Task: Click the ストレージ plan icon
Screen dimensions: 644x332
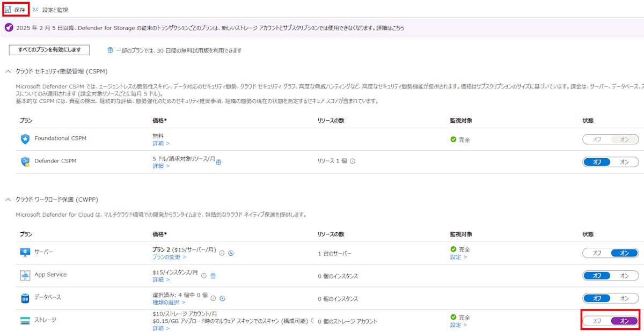Action: coord(25,320)
